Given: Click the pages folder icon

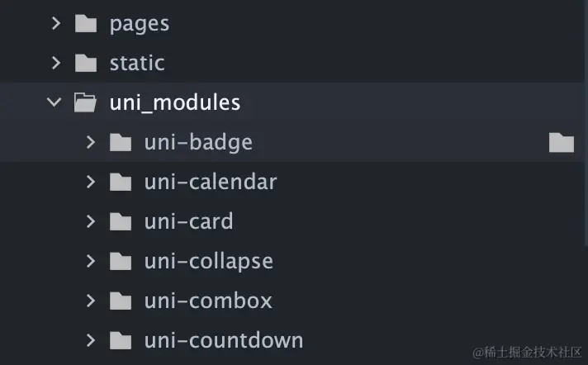Looking at the screenshot, I should tap(86, 23).
